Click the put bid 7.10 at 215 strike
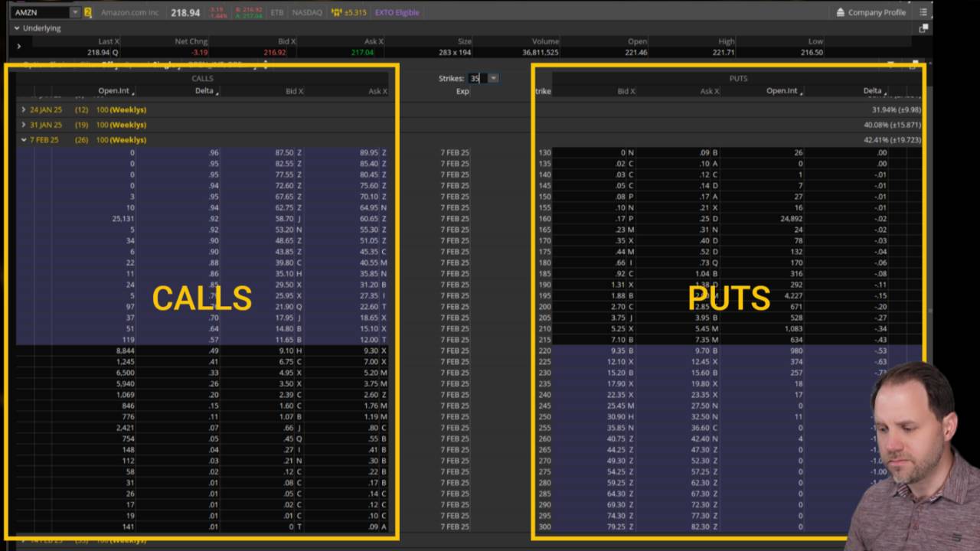The width and height of the screenshot is (980, 551). (x=618, y=340)
